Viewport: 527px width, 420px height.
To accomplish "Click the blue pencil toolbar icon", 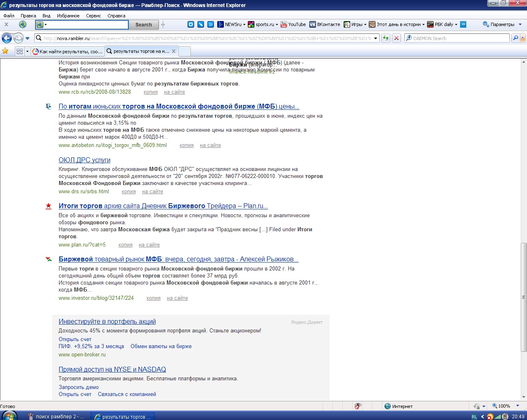I will point(201,24).
